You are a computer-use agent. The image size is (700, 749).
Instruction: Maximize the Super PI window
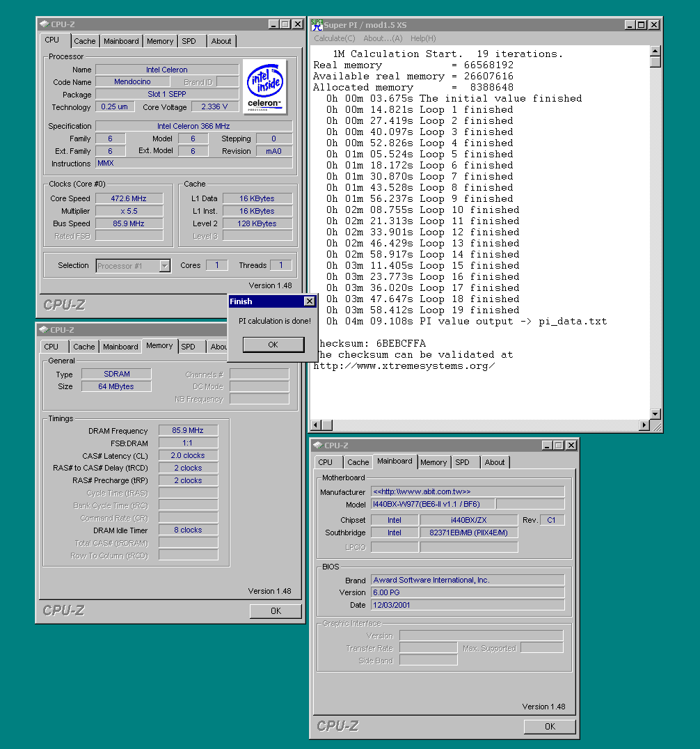(x=642, y=25)
